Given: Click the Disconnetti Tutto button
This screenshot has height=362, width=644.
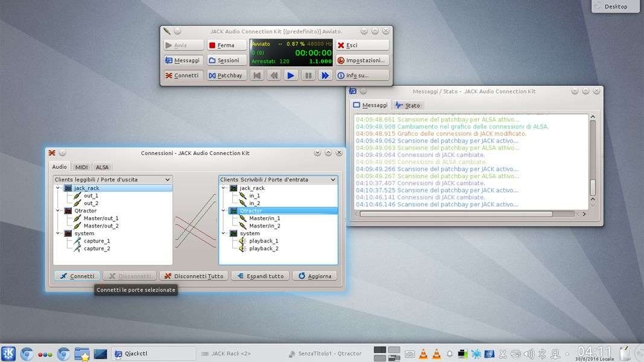Looking at the screenshot, I should tap(193, 276).
